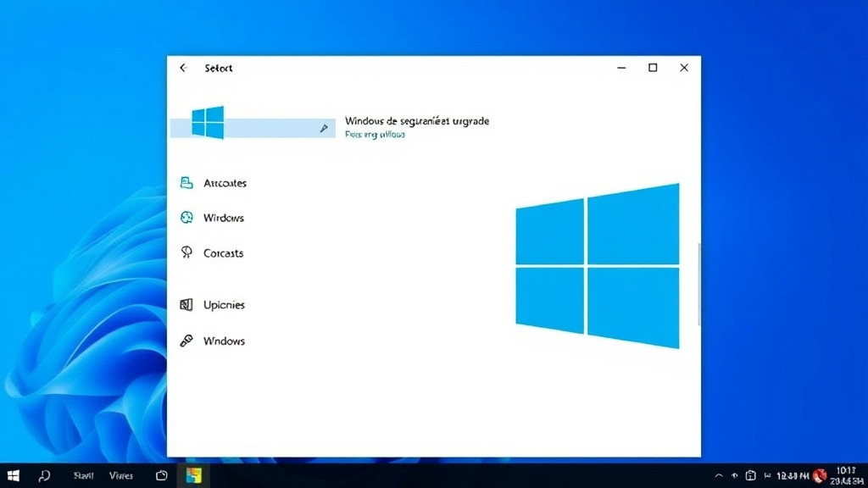The width and height of the screenshot is (868, 488).
Task: Click the small Windows logo in the header
Action: coord(208,122)
